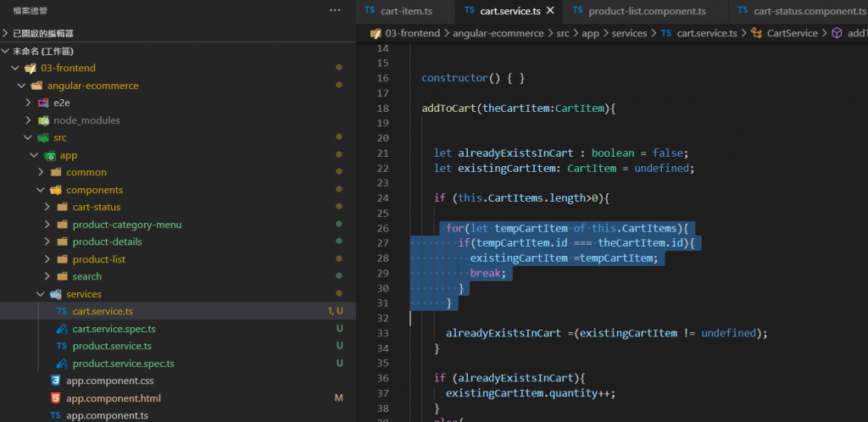Click CSS icon of app.component.css
The width and height of the screenshot is (868, 422).
(55, 380)
